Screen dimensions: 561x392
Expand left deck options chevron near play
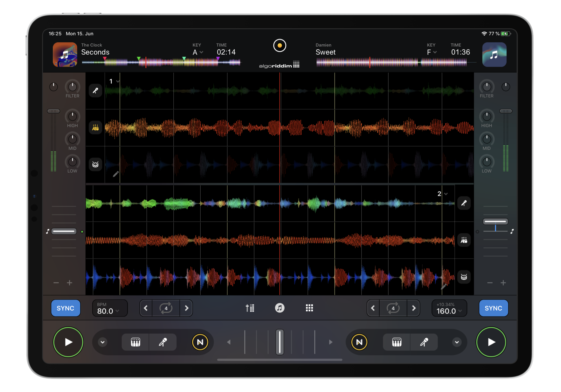tap(103, 342)
